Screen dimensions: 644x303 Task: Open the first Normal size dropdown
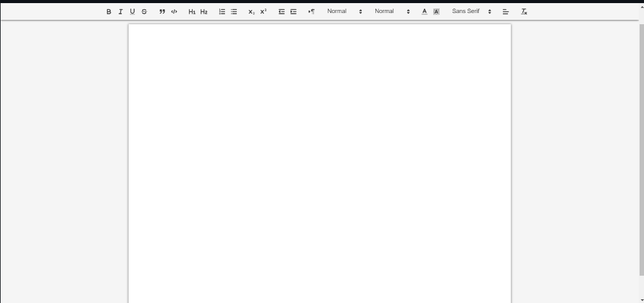[x=344, y=11]
